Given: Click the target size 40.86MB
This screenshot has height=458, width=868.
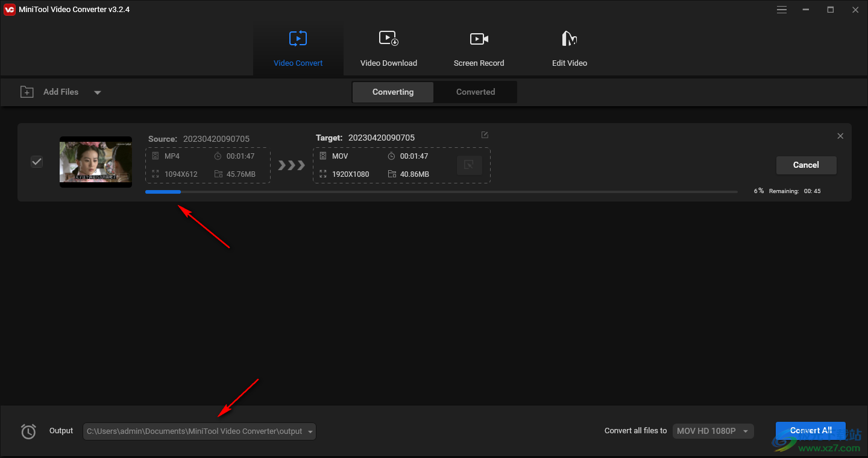Looking at the screenshot, I should coord(415,174).
